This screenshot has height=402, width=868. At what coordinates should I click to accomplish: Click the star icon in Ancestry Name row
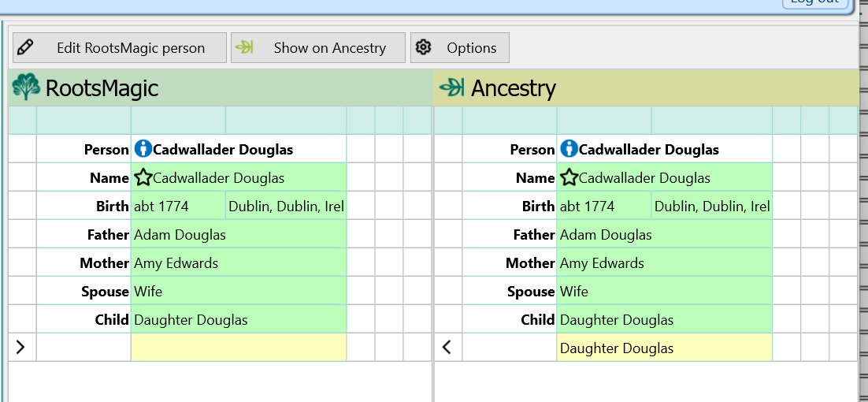click(569, 177)
